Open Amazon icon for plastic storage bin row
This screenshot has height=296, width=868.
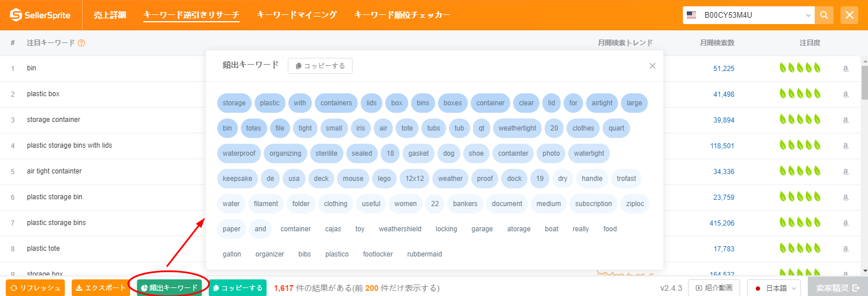(846, 197)
